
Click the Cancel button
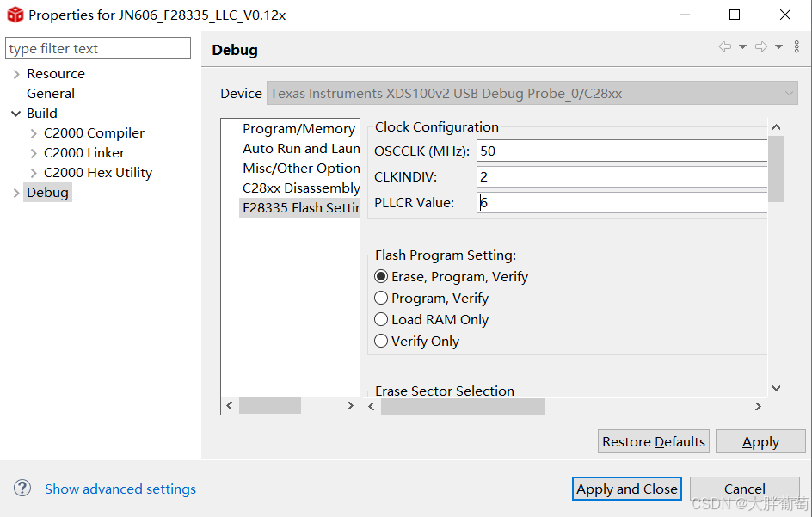745,489
